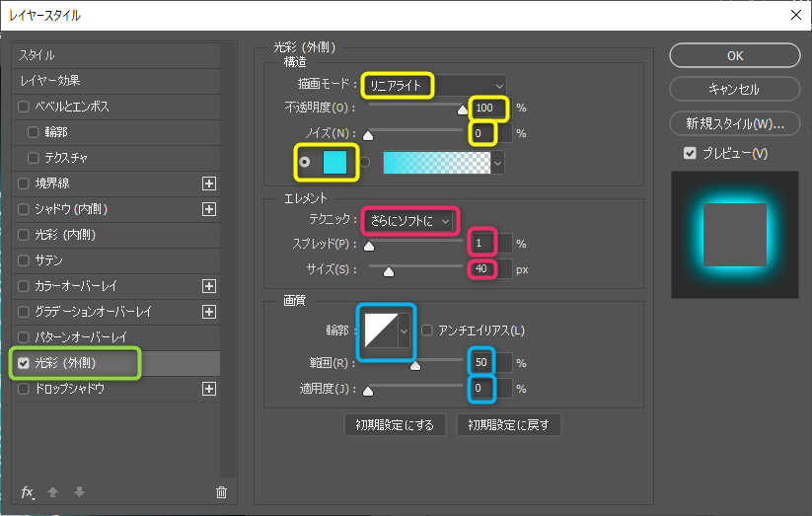Click the 不透明度 value field showing 100
The width and height of the screenshot is (812, 516).
[491, 108]
